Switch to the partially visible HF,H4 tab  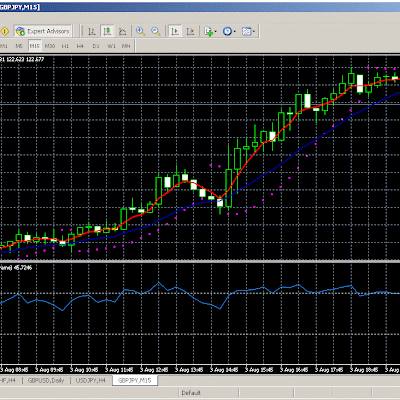click(8, 380)
